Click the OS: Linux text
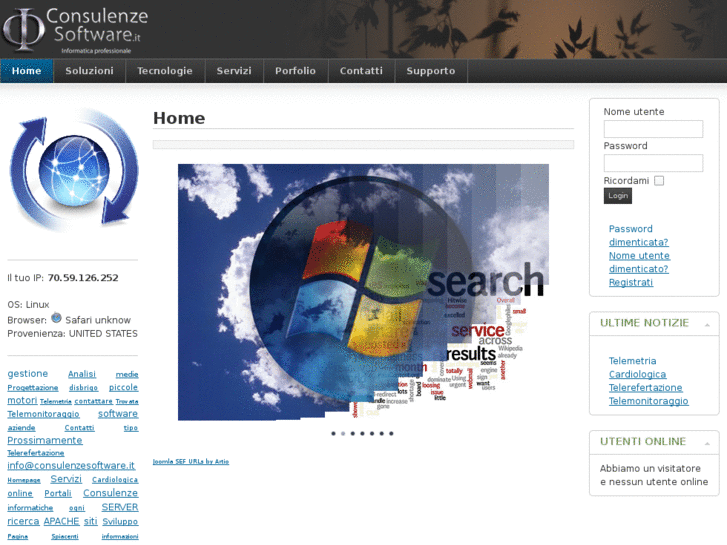The height and width of the screenshot is (545, 727). pos(28,305)
